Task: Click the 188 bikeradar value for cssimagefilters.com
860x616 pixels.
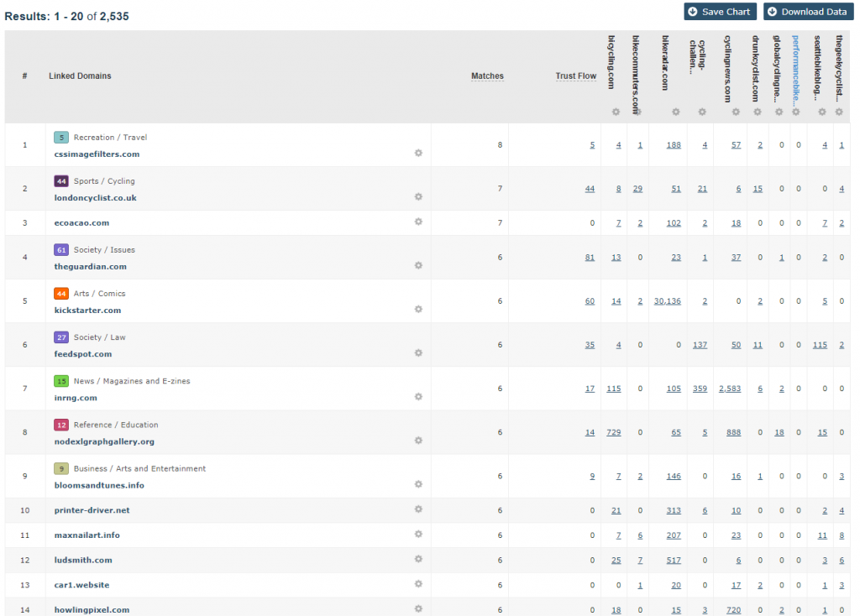Action: (x=674, y=145)
